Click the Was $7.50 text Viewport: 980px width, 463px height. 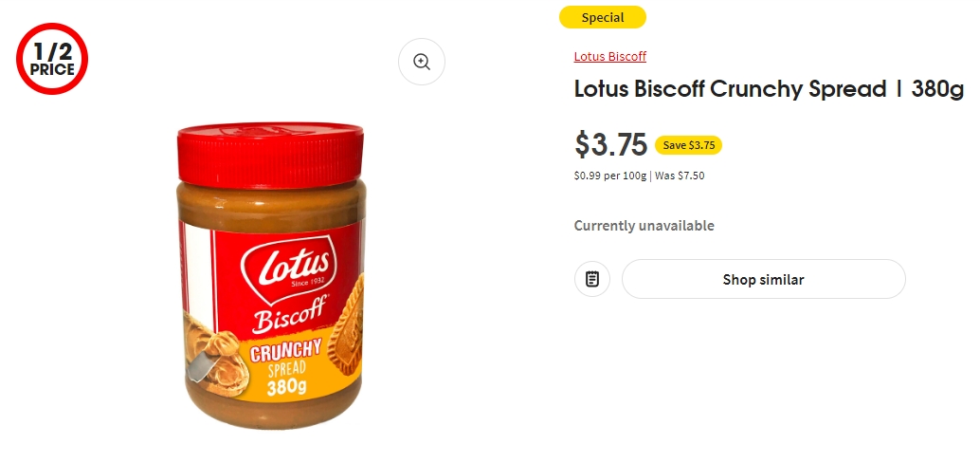coord(680,176)
